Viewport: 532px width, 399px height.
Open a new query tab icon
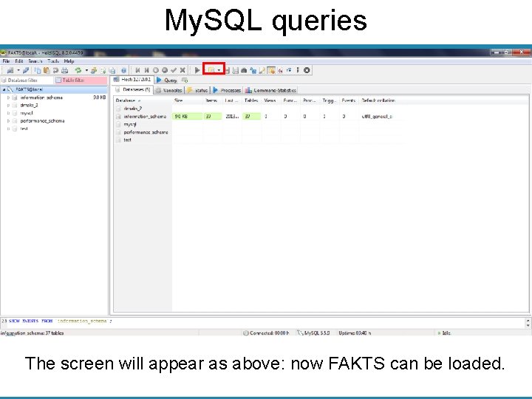[x=185, y=81]
